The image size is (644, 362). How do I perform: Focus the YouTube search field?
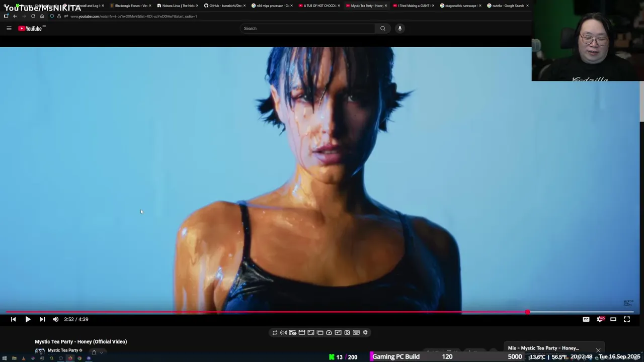point(307,28)
